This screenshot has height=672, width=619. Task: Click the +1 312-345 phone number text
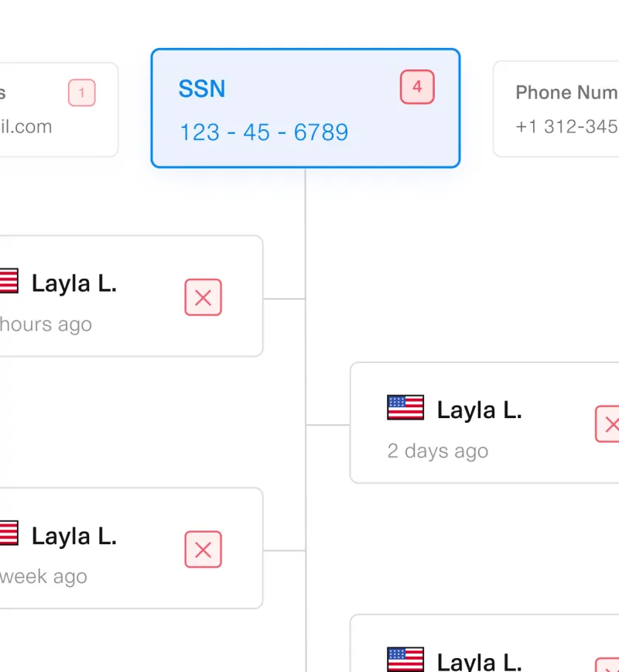click(566, 126)
